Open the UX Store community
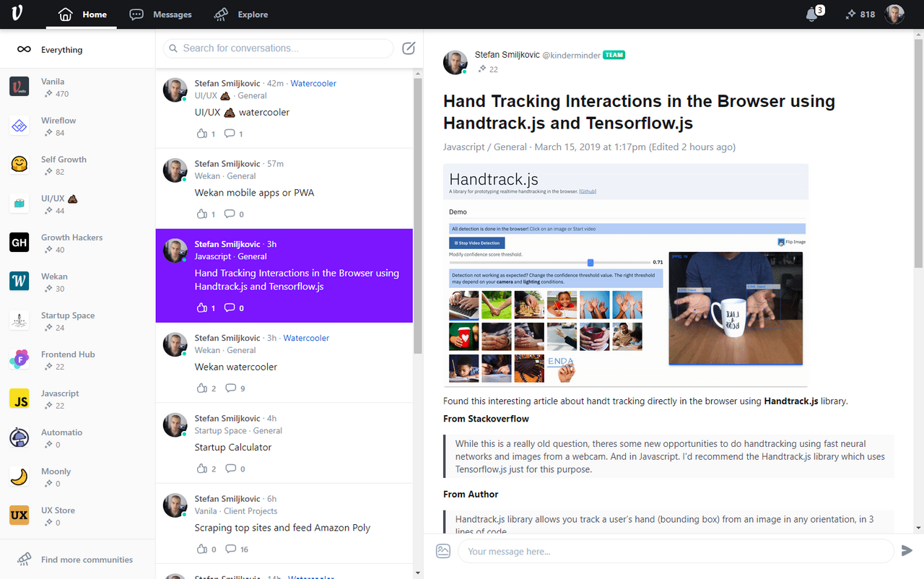 coord(77,516)
